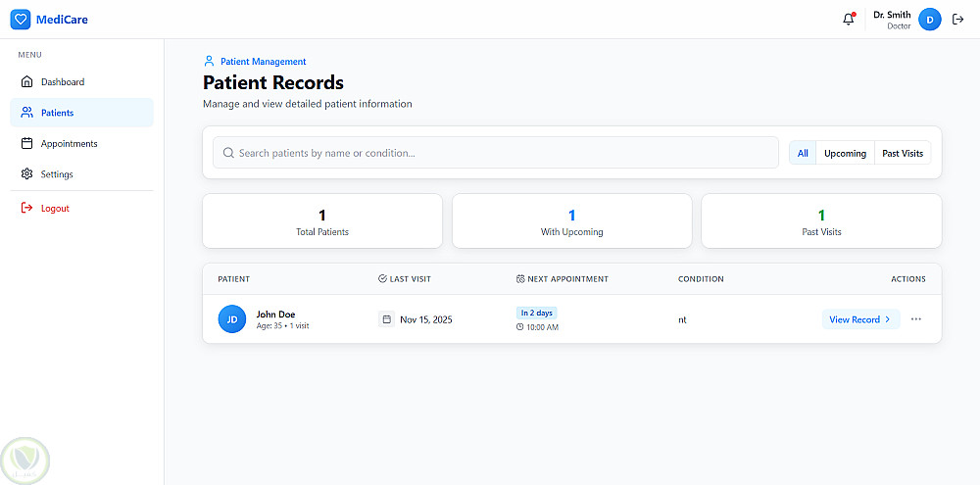The image size is (980, 485).
Task: Focus the search patients input field
Action: pos(496,153)
